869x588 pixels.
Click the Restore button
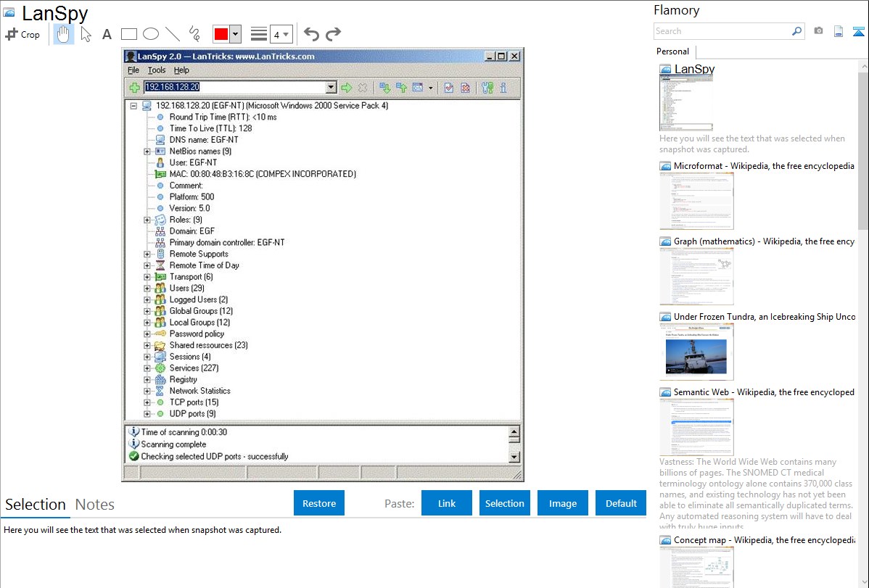319,503
